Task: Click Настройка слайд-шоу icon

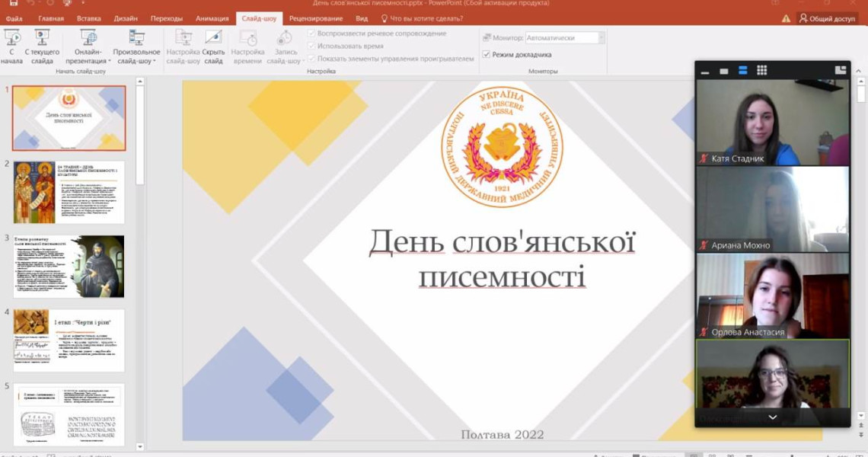Action: pyautogui.click(x=183, y=37)
